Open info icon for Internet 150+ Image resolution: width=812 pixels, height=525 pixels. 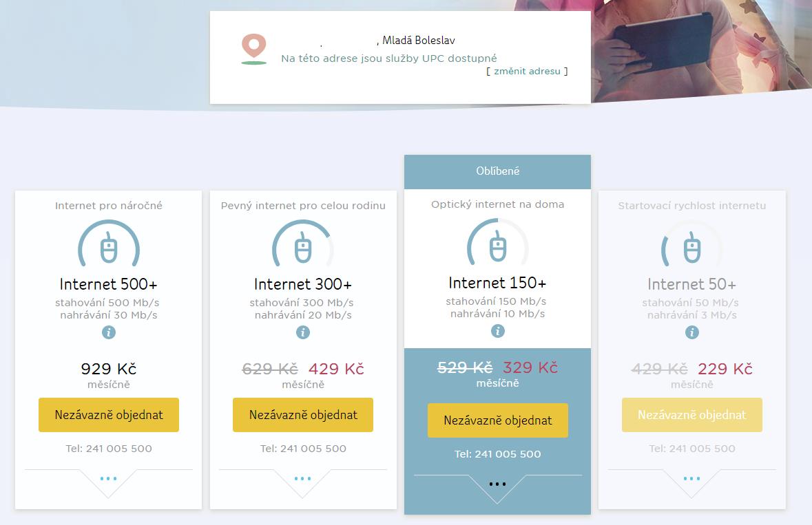(498, 330)
